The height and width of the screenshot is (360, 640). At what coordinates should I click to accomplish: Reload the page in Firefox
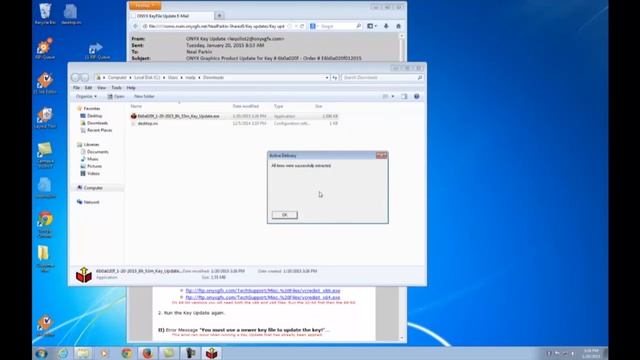point(302,26)
